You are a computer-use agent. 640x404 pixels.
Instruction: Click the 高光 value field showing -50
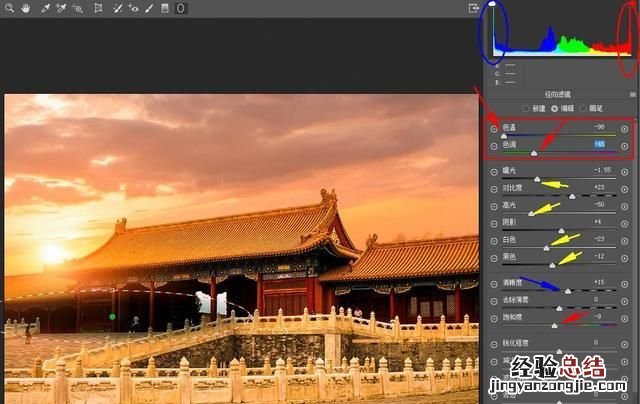point(599,204)
